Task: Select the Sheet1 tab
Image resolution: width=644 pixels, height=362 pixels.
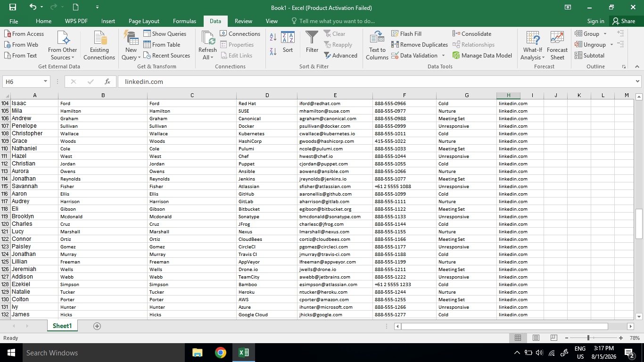Action: [62, 326]
